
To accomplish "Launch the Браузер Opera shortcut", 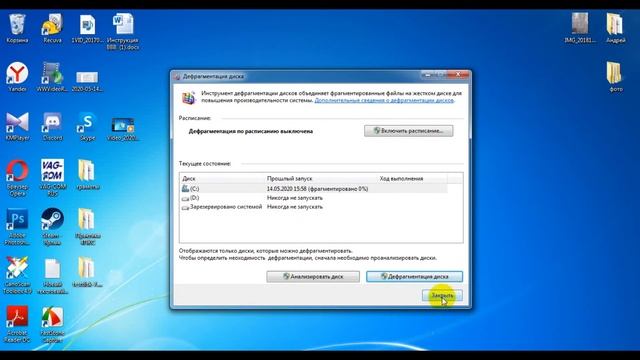I will [17, 178].
